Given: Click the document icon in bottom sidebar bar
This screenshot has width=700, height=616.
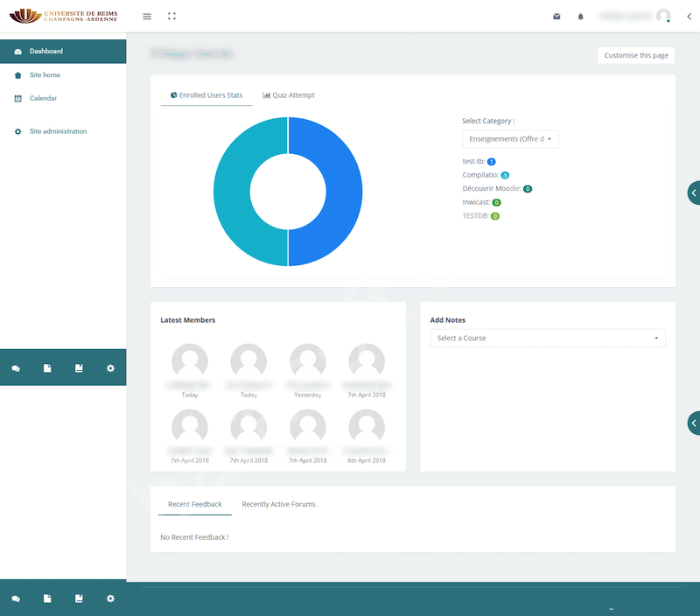Looking at the screenshot, I should pos(47,598).
